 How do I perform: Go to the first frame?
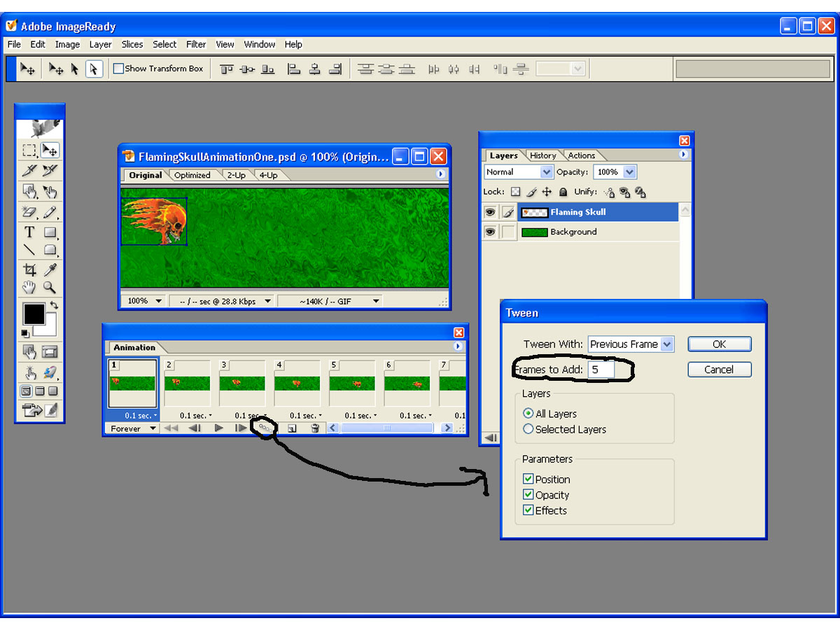[x=170, y=428]
